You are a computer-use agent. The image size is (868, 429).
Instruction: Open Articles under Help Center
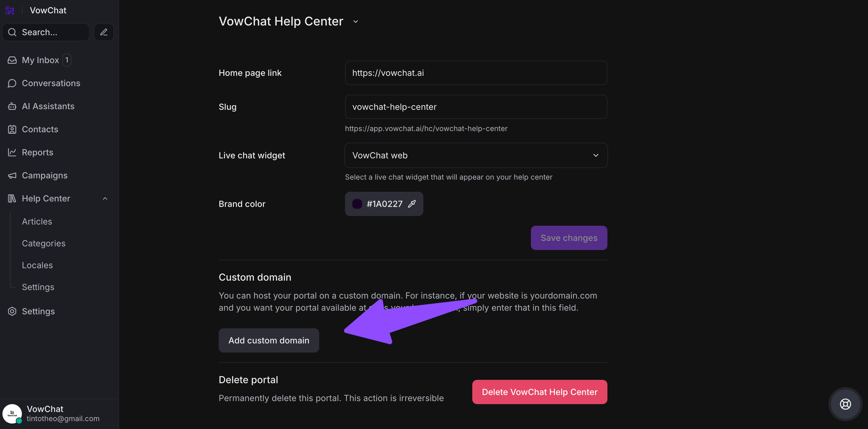point(37,221)
